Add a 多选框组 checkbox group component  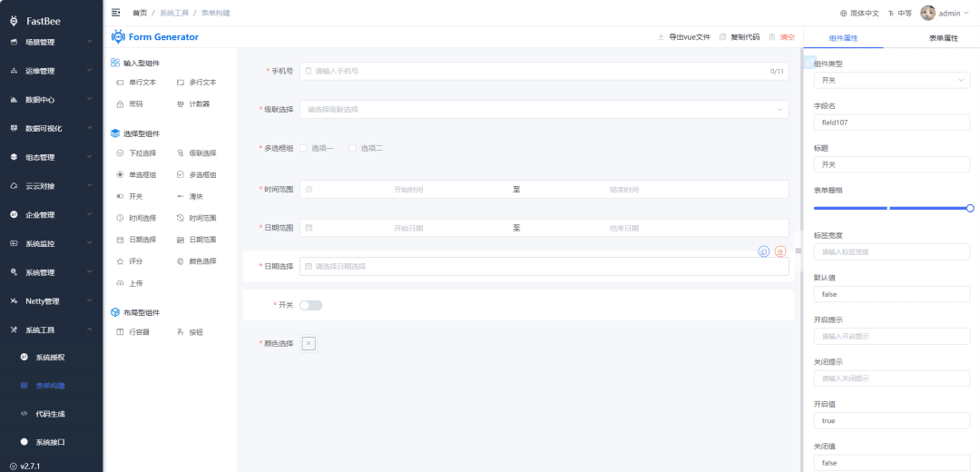[x=196, y=175]
